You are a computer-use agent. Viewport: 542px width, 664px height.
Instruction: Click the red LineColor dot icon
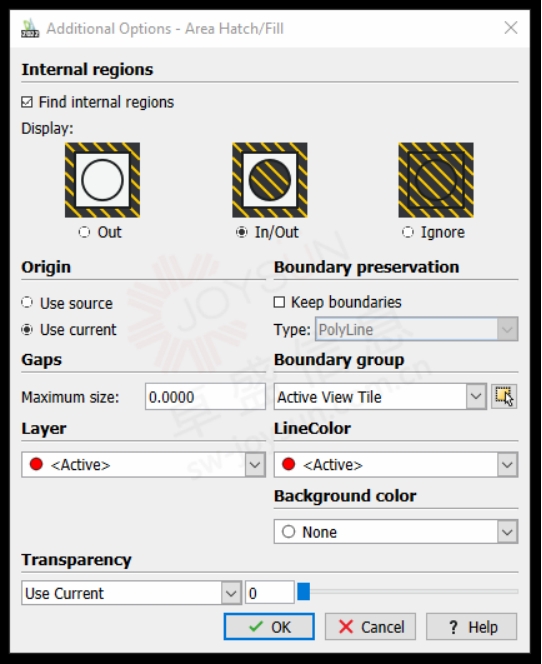289,464
